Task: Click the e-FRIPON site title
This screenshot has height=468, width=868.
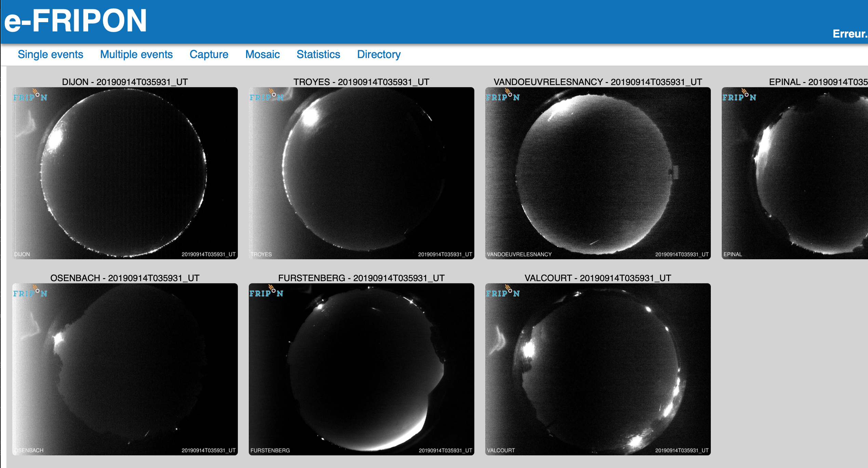Action: (x=75, y=21)
